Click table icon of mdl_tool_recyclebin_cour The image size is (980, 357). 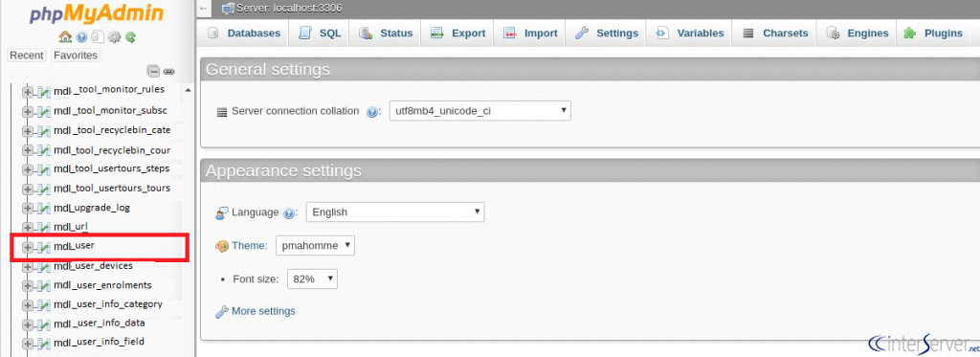coord(44,150)
